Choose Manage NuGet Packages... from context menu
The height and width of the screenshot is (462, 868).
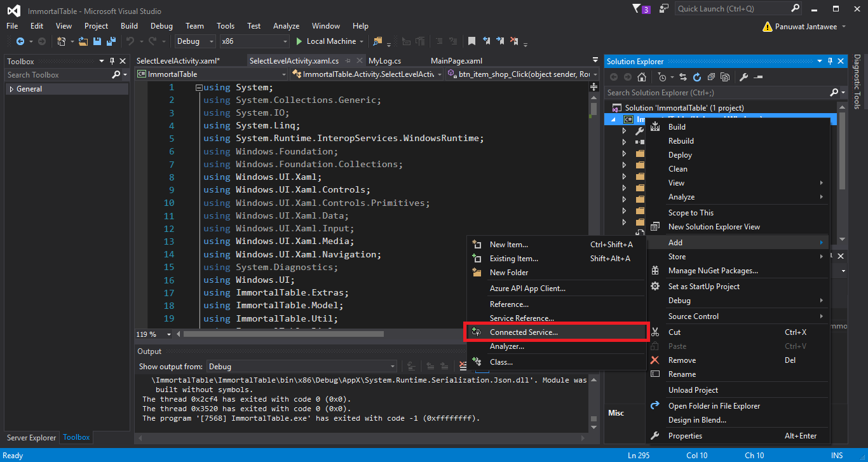pyautogui.click(x=738, y=271)
